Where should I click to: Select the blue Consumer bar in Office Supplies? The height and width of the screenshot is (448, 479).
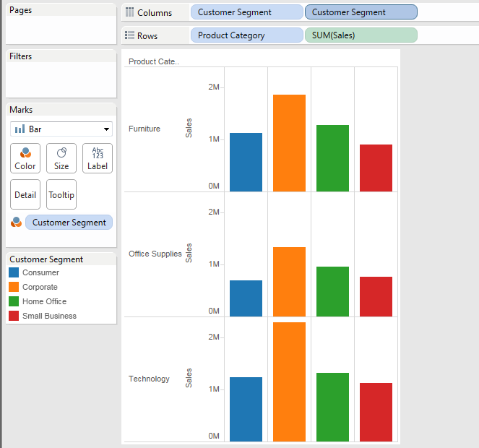point(246,298)
